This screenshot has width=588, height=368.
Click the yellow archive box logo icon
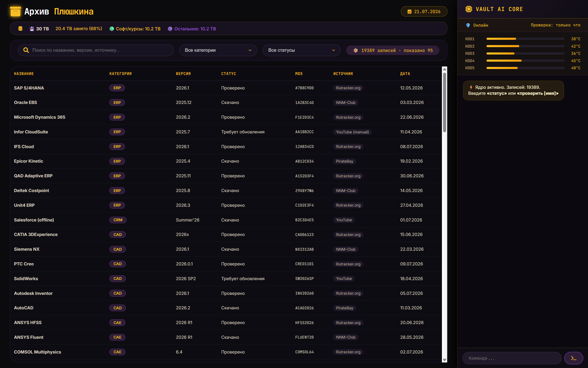tap(15, 11)
